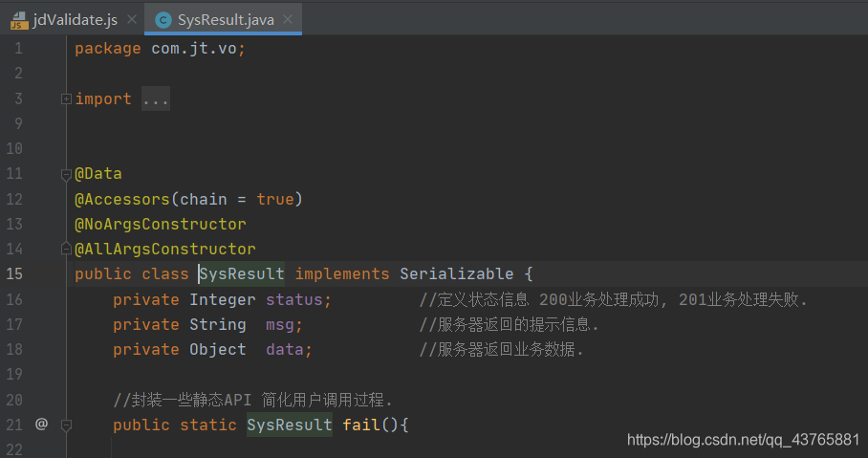Click the @ gutter icon on line 21
This screenshot has height=458, width=868.
41,425
